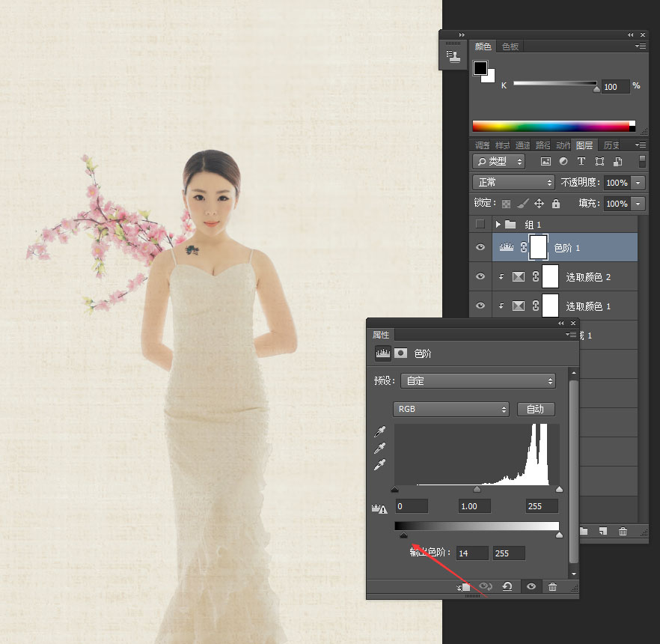660x644 pixels.
Task: Switch to the 色板 tab
Action: (x=510, y=46)
